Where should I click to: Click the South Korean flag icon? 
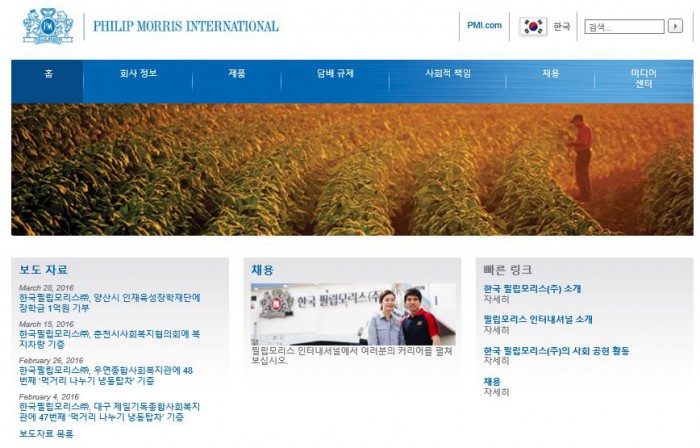[532, 26]
